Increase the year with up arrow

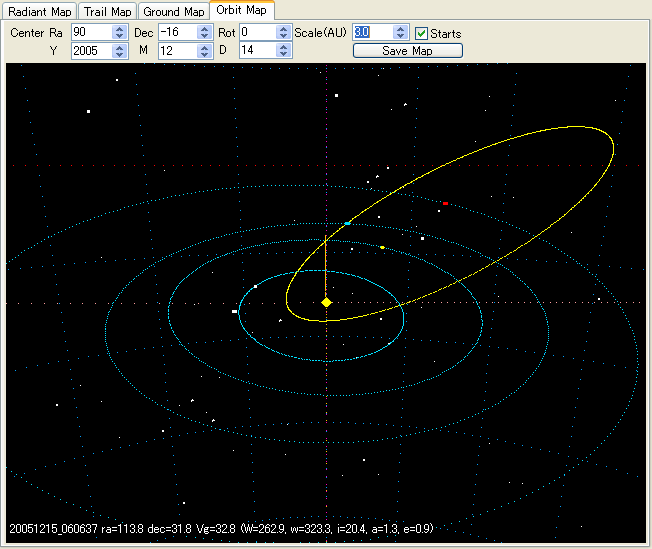tap(120, 46)
